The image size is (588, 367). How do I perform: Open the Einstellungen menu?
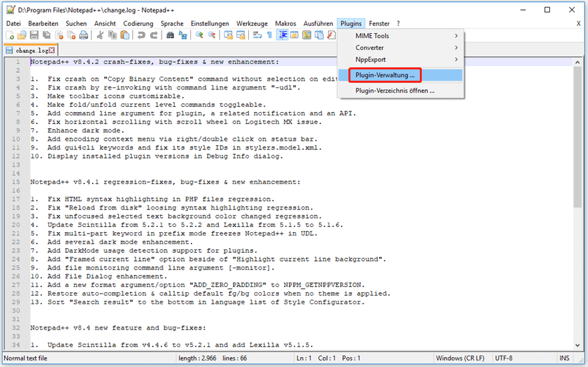pyautogui.click(x=210, y=23)
